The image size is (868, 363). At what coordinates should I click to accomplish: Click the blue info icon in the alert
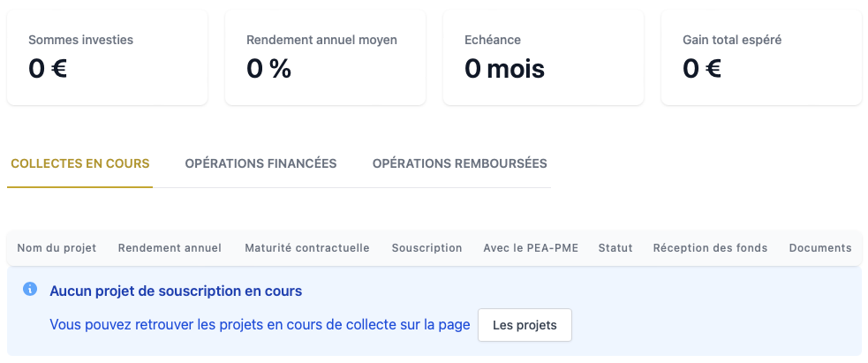[30, 290]
